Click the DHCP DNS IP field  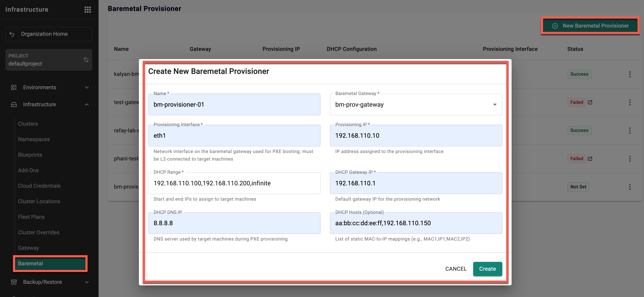[234, 223]
